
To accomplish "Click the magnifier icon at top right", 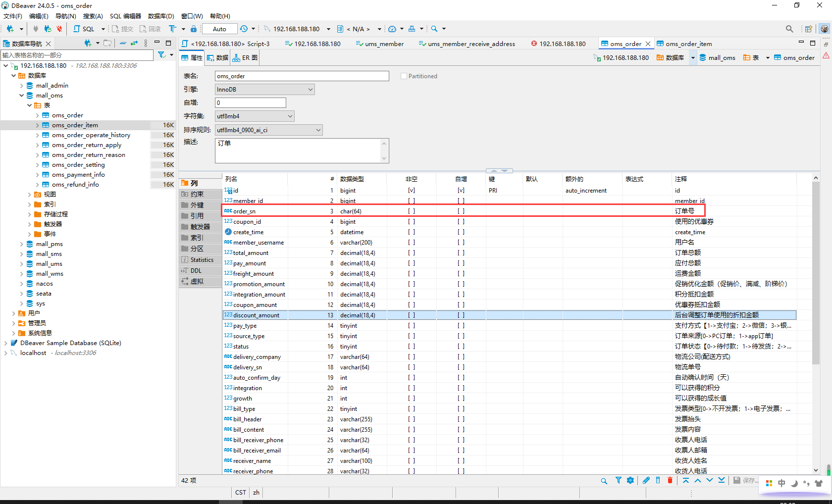I will click(789, 29).
